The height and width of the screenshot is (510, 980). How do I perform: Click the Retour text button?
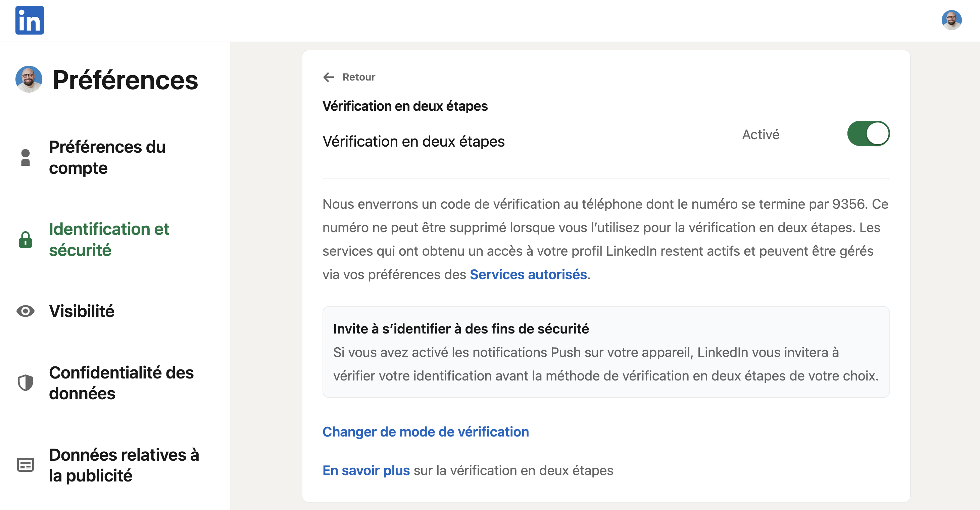click(x=359, y=77)
